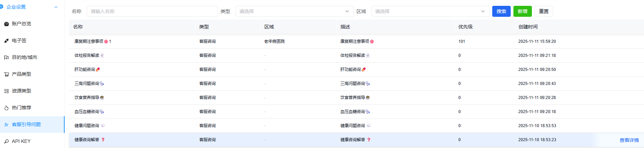This screenshot has height=148, width=644.
Task: Click the API KEY key icon
Action: click(x=6, y=141)
